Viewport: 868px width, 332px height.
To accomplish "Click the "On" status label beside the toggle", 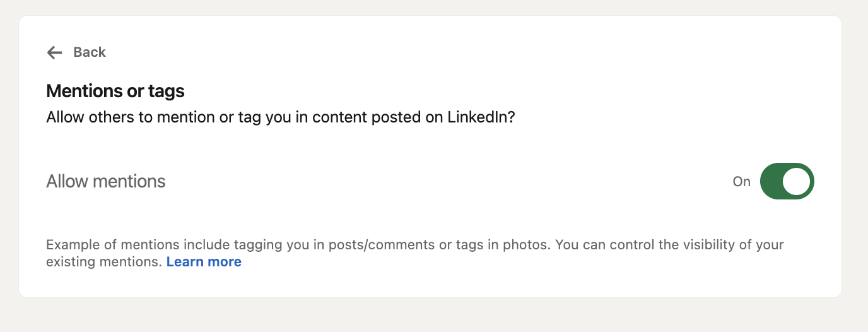I will [741, 182].
